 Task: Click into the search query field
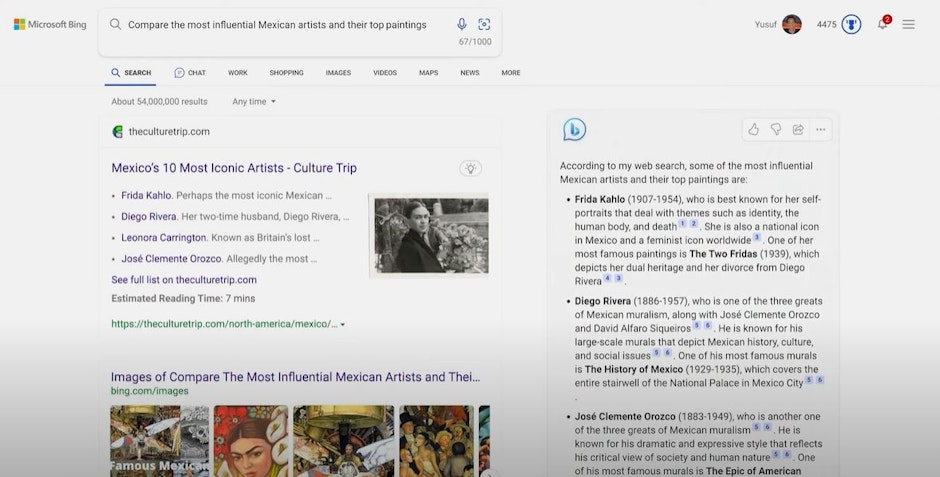[x=277, y=25]
